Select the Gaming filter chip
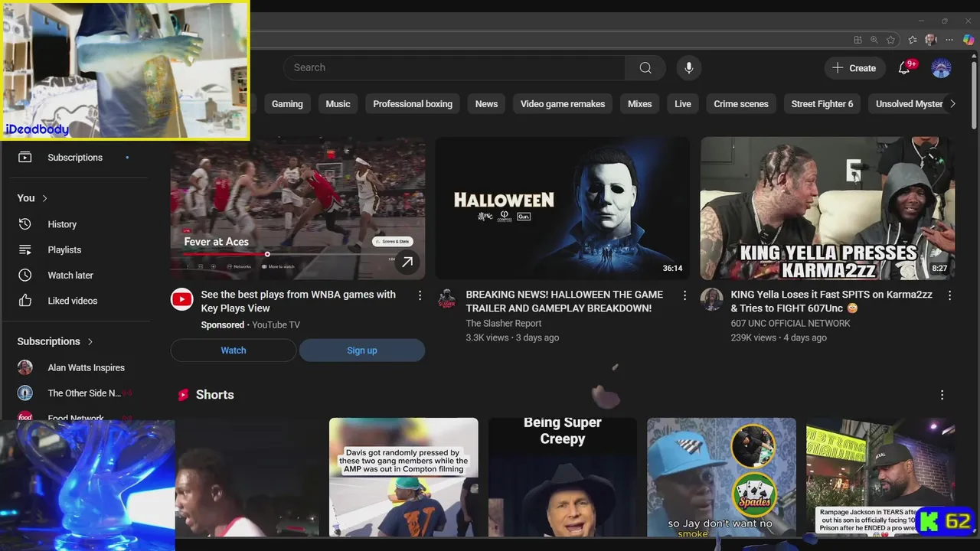The height and width of the screenshot is (551, 980). [x=287, y=104]
